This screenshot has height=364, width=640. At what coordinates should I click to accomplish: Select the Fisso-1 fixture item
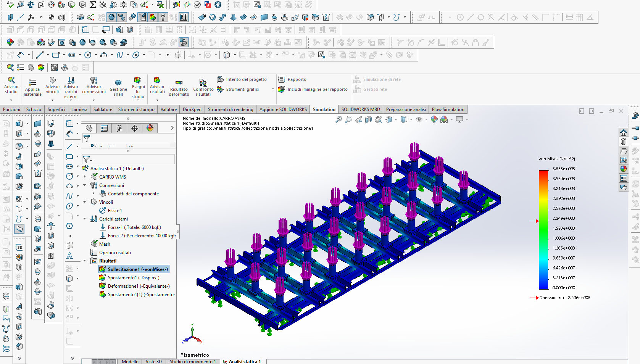click(x=114, y=211)
